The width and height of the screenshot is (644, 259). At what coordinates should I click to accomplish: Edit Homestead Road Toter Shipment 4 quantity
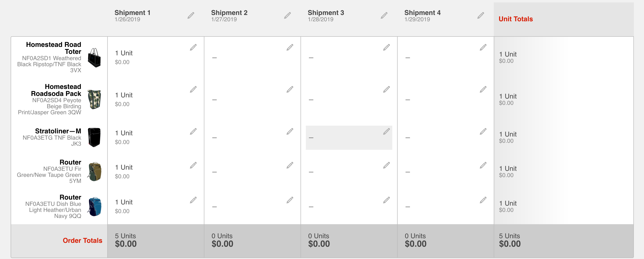point(483,48)
